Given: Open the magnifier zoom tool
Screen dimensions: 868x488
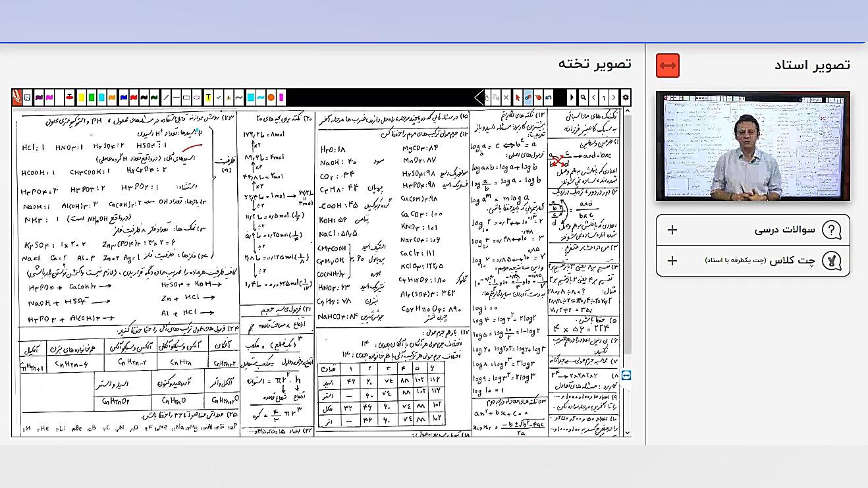Looking at the screenshot, I should pyautogui.click(x=583, y=97).
